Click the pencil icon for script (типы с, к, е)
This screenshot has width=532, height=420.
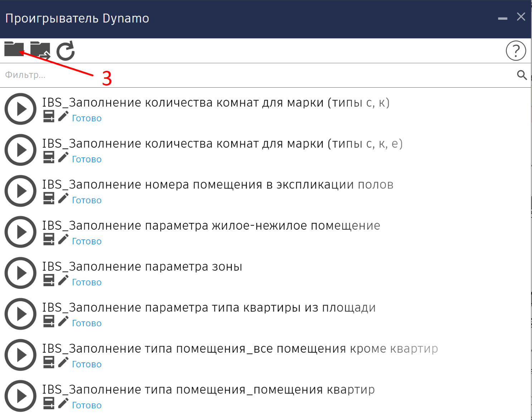pos(63,157)
